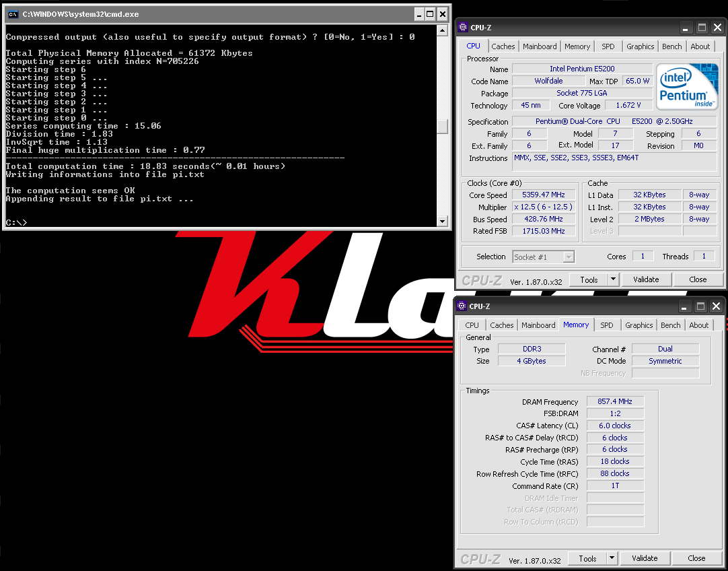Click Tools button in upper CPU-Z
Image resolution: width=728 pixels, height=571 pixels.
click(x=589, y=279)
